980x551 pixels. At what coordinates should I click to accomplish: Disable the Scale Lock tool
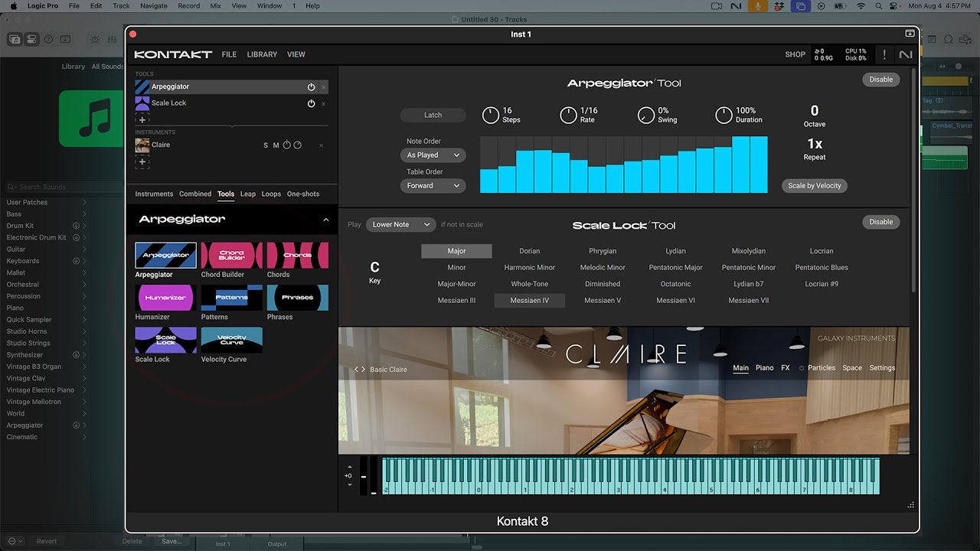pyautogui.click(x=880, y=222)
